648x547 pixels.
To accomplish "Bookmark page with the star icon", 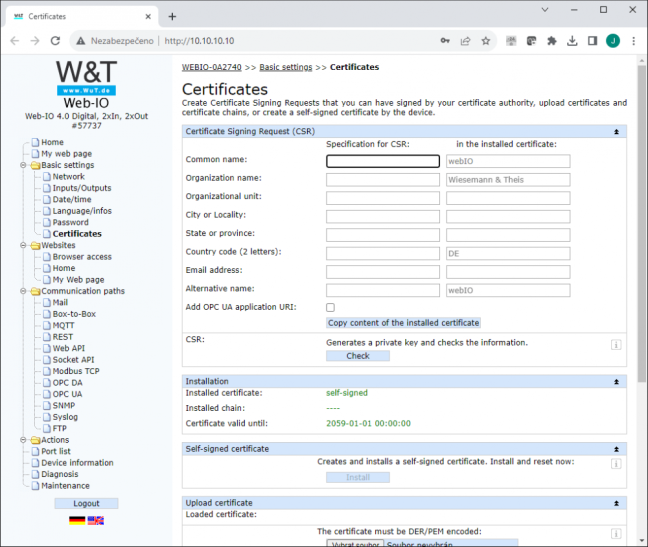I will pos(486,41).
